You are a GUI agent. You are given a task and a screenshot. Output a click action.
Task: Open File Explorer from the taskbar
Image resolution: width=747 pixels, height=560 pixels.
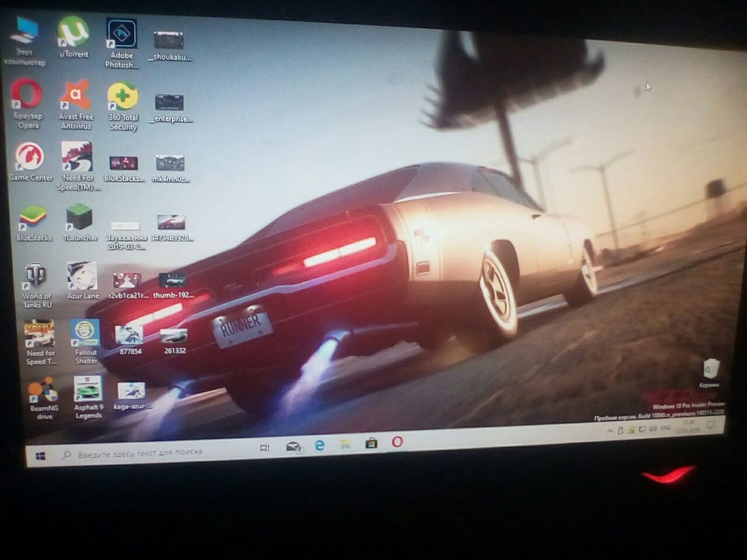[346, 444]
